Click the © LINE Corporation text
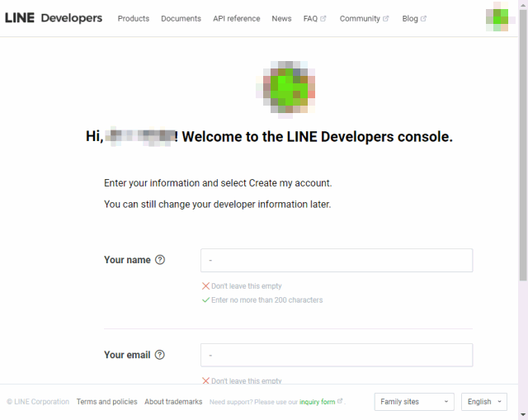This screenshot has width=528, height=420. point(38,402)
